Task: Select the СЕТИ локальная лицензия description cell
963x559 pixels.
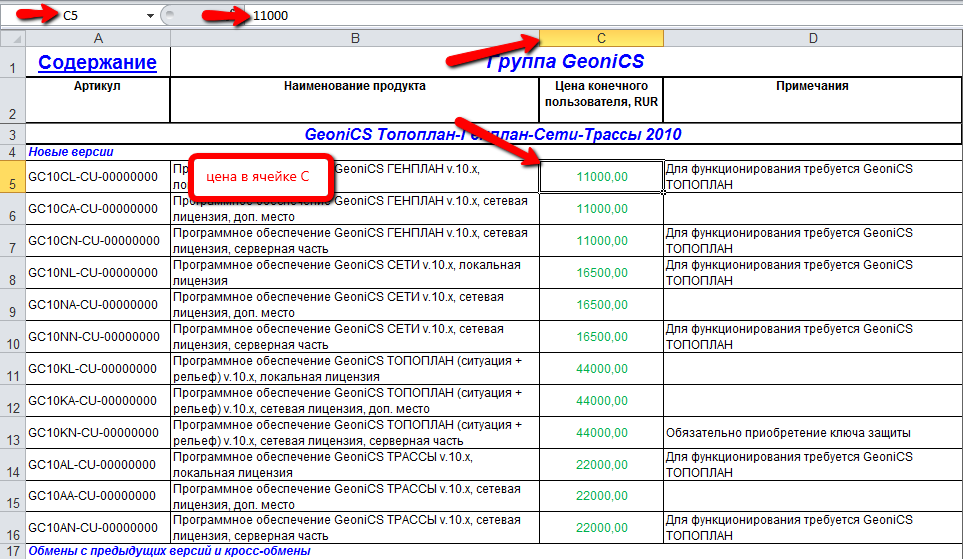Action: 355,273
